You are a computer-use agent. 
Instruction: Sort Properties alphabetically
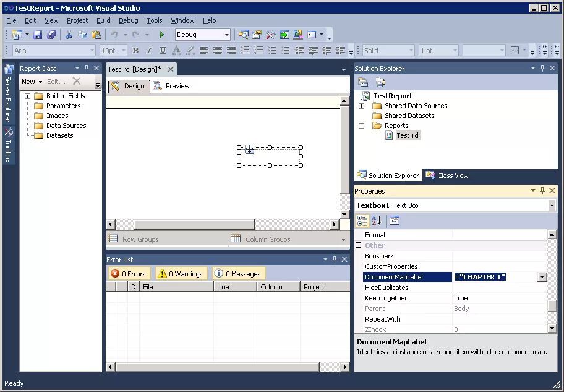[376, 221]
